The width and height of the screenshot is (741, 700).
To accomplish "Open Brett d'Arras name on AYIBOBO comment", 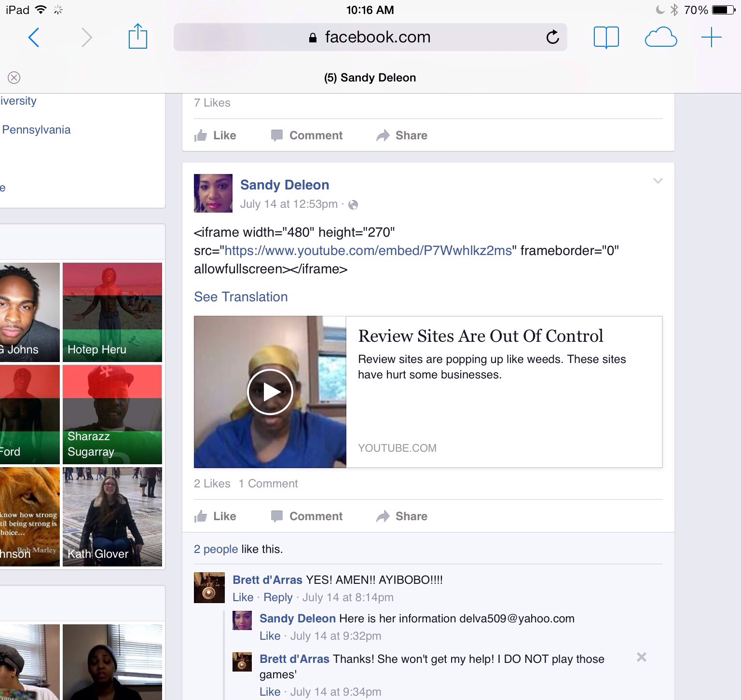I will point(267,579).
